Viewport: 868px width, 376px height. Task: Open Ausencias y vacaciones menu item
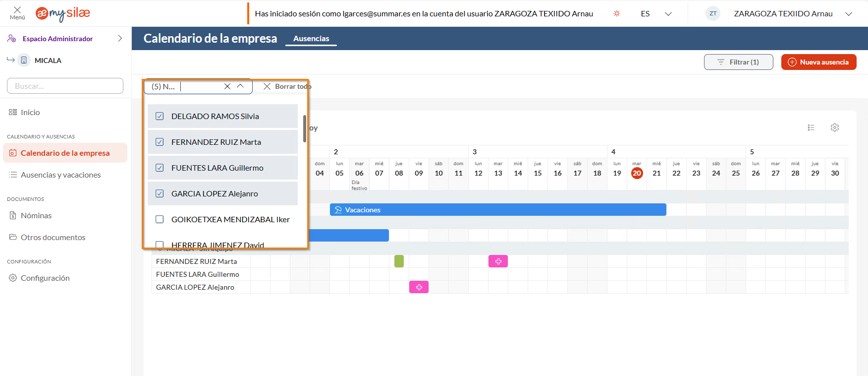(60, 175)
